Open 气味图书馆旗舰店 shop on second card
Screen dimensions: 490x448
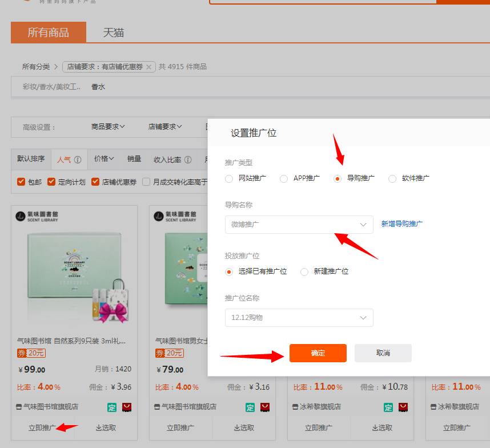pos(189,407)
